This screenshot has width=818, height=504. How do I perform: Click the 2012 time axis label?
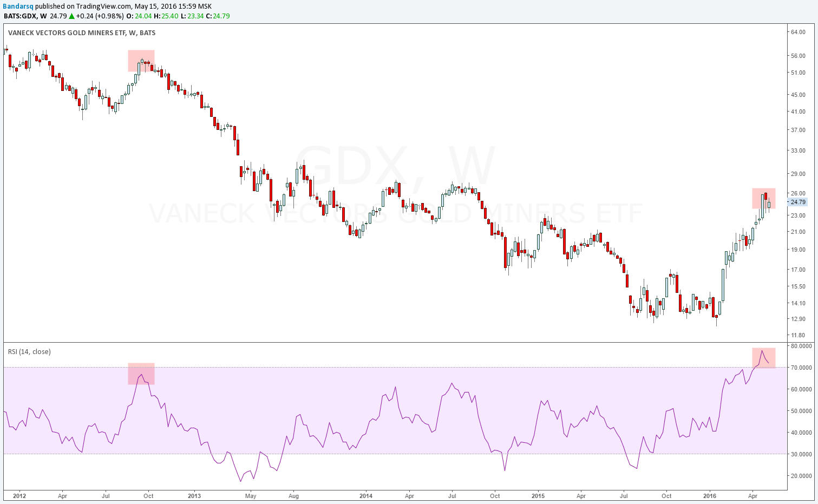[x=19, y=496]
